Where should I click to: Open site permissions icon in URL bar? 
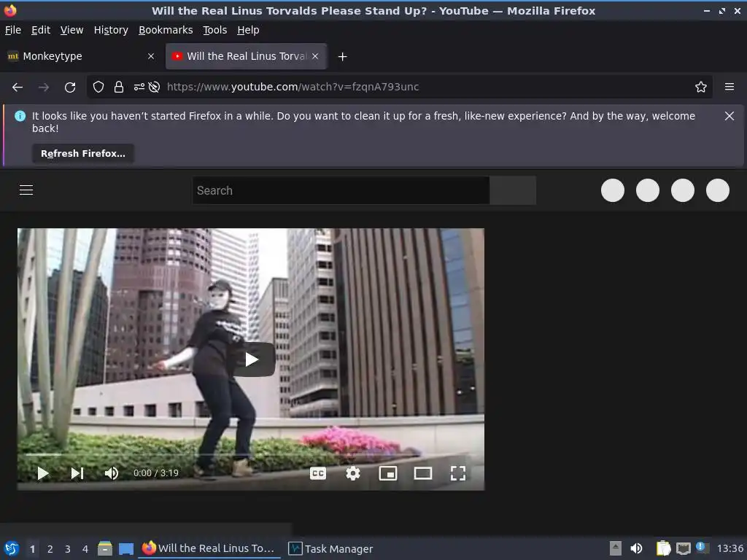[x=139, y=87]
